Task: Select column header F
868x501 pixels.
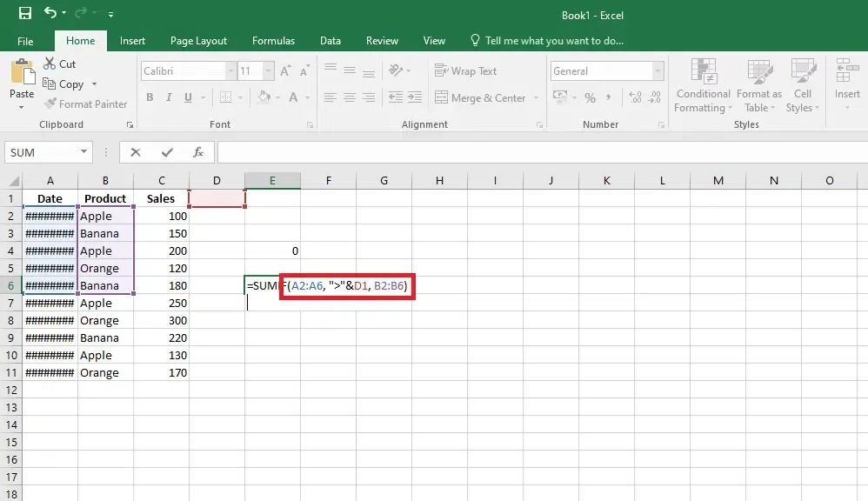Action: coord(328,180)
